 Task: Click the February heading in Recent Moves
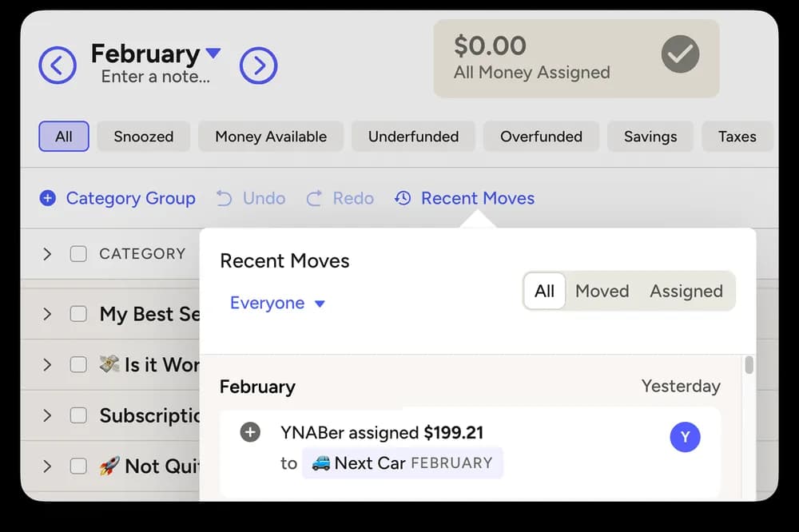point(257,387)
